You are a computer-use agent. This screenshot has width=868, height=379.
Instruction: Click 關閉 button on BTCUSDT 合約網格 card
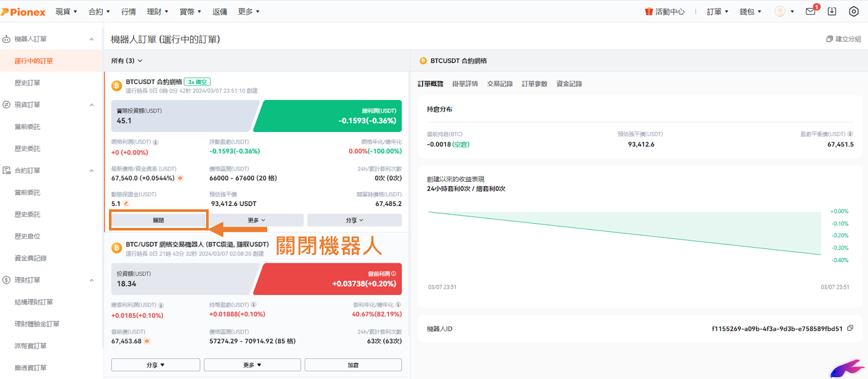(x=158, y=220)
